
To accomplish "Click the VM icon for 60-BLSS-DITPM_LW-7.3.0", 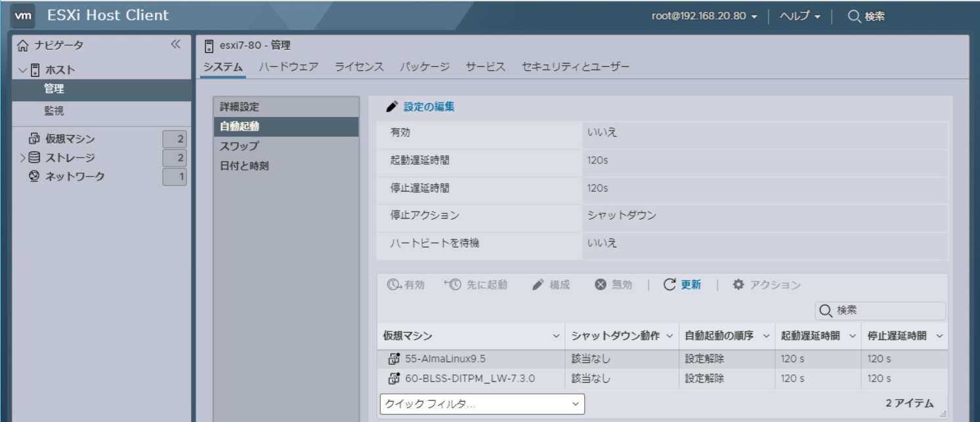I will [394, 378].
